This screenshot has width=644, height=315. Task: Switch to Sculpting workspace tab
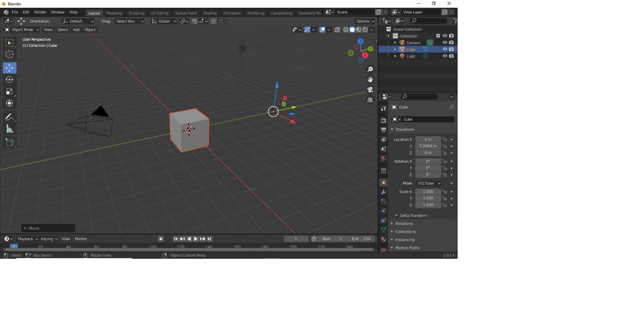pyautogui.click(x=136, y=13)
